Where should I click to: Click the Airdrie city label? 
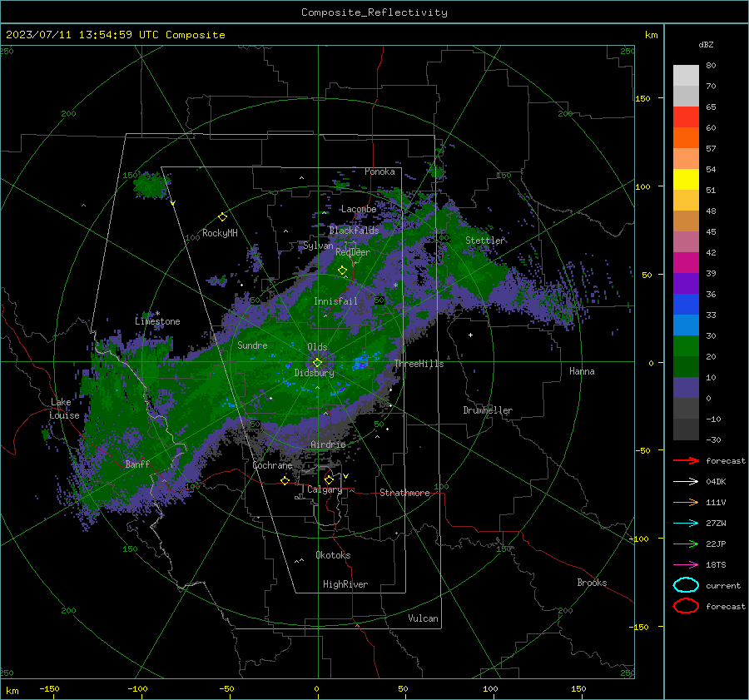(328, 444)
